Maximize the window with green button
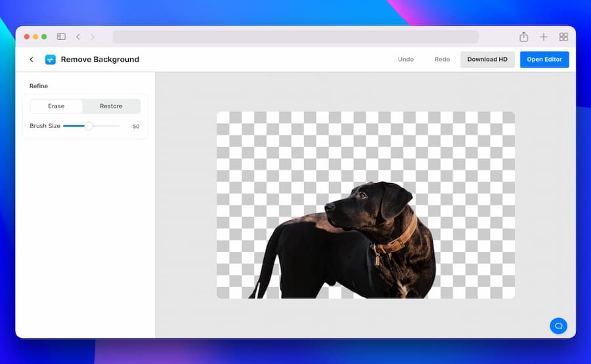The image size is (591, 364). tap(44, 37)
